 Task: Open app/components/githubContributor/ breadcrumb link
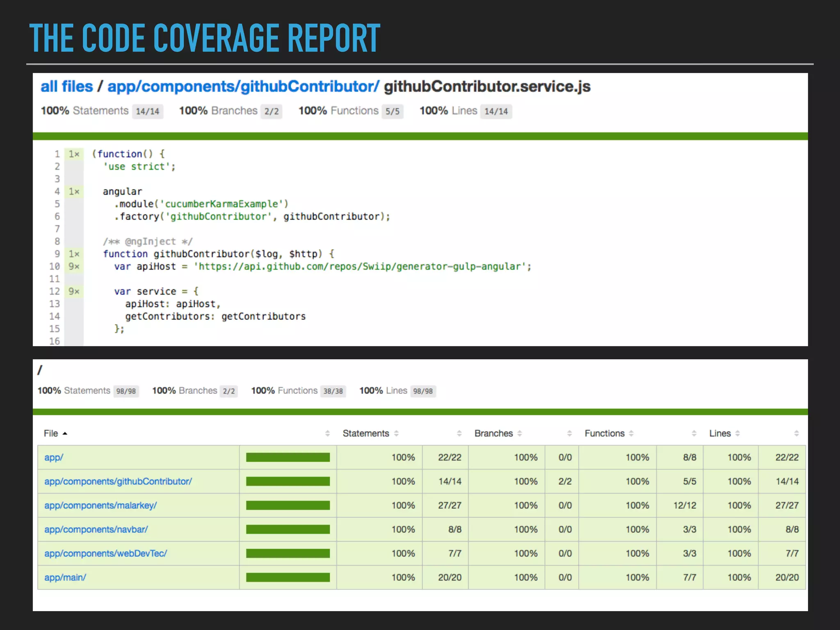(x=243, y=87)
